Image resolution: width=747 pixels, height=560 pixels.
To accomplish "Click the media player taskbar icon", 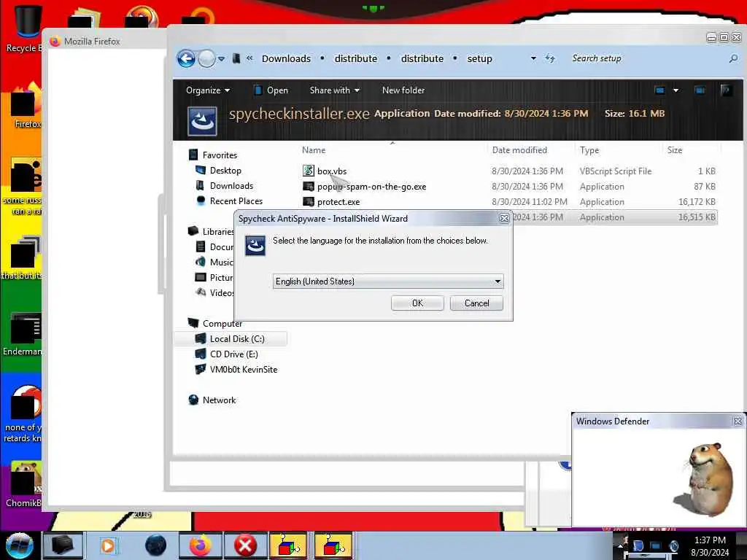I will 108,545.
